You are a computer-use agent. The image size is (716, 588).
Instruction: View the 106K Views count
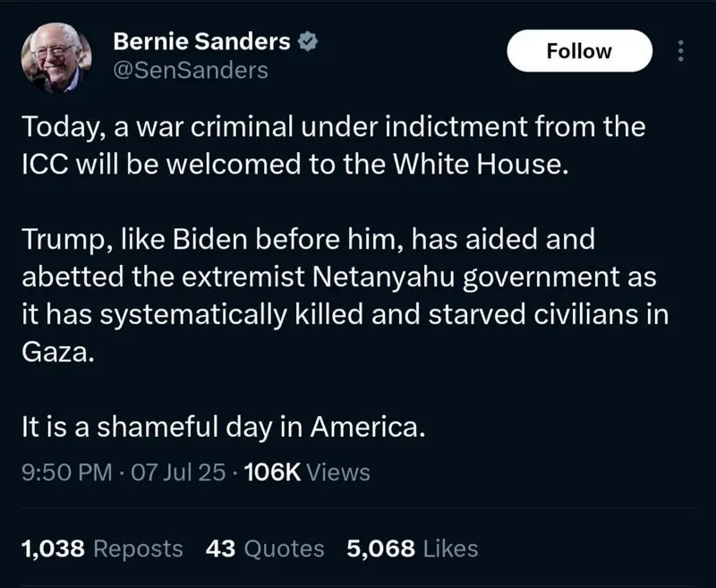(x=307, y=472)
